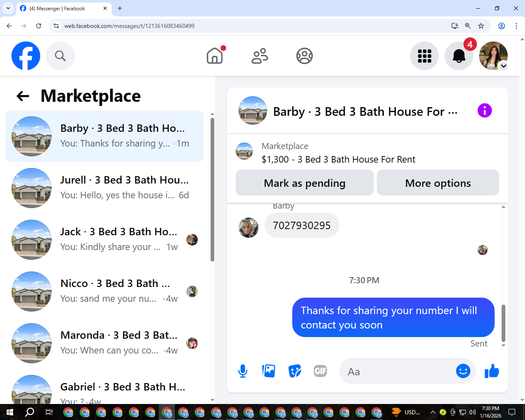
Task: Open the Barby conversation in the list
Action: tap(105, 136)
